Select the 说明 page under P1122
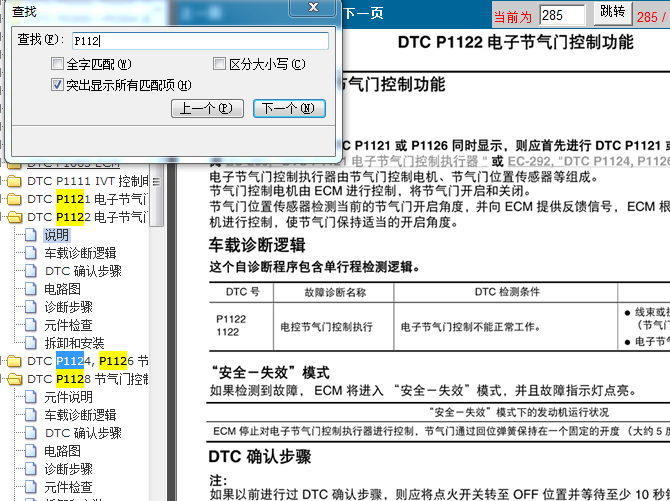 (56, 235)
